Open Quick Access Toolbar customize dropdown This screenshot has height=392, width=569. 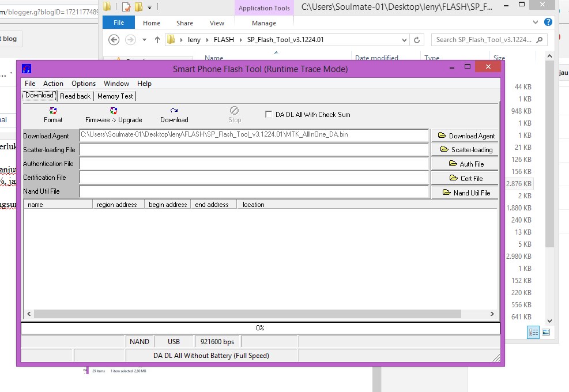pyautogui.click(x=149, y=7)
